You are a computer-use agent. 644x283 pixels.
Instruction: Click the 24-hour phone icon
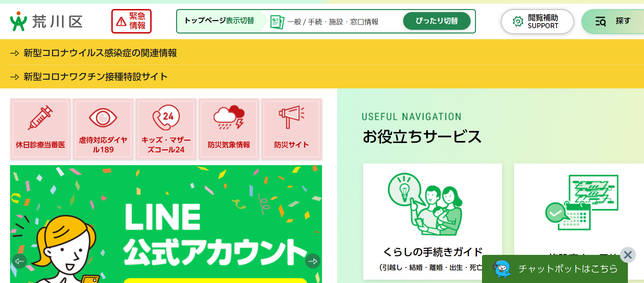point(166,118)
